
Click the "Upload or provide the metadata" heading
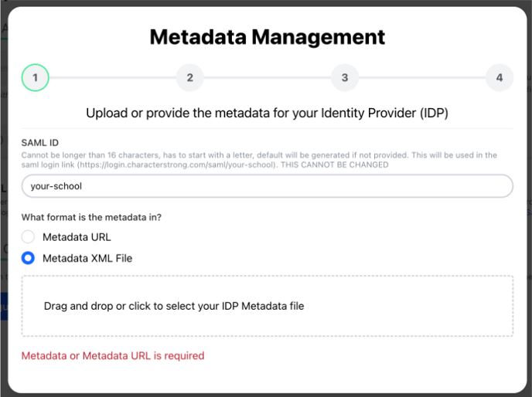pos(267,113)
